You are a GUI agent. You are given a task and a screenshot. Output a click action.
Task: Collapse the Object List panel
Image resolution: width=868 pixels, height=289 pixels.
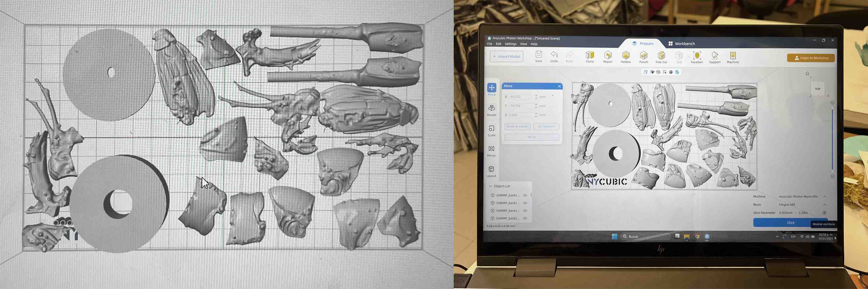coord(491,186)
